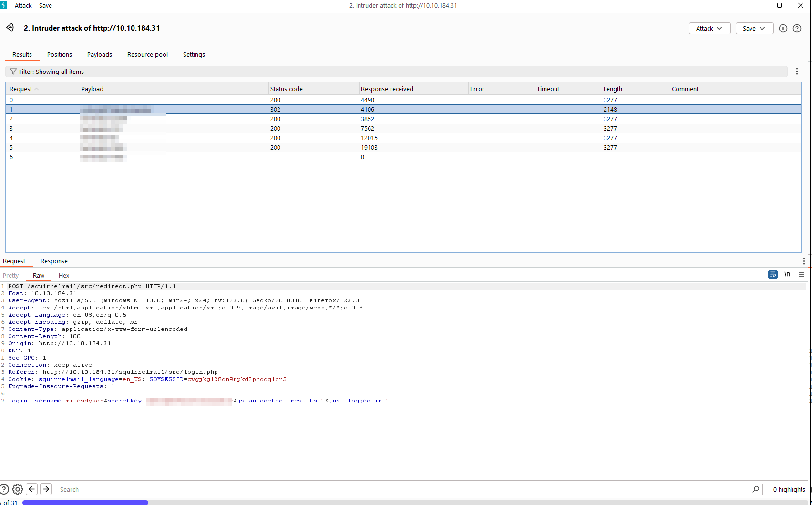
Task: Sort by the Payload column header
Action: (x=174, y=89)
